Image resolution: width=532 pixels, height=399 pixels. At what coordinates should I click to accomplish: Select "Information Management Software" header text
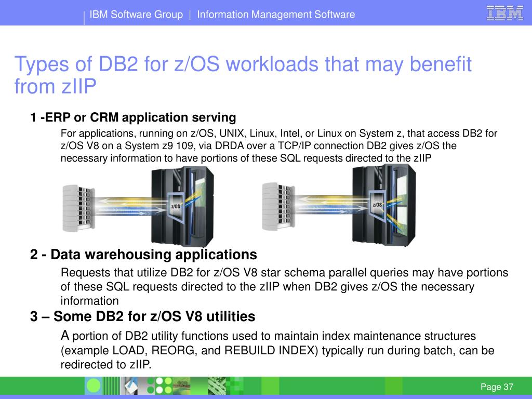click(276, 15)
